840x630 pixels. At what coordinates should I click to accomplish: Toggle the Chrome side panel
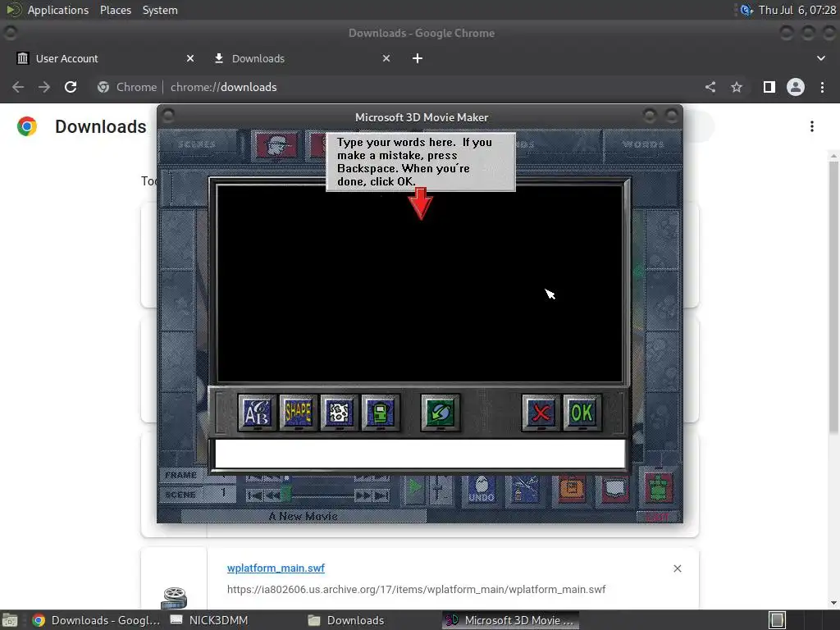[x=769, y=87]
